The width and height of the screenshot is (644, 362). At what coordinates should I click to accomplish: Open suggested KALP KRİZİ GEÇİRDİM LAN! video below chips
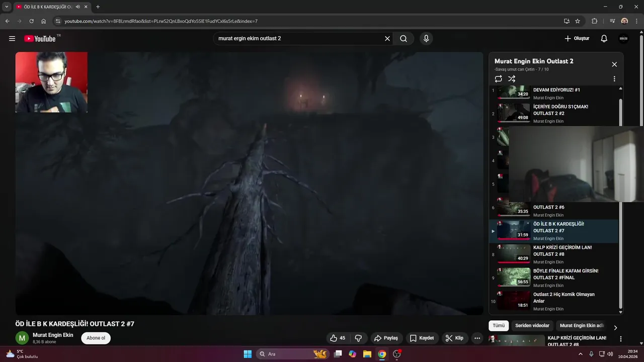(x=577, y=341)
